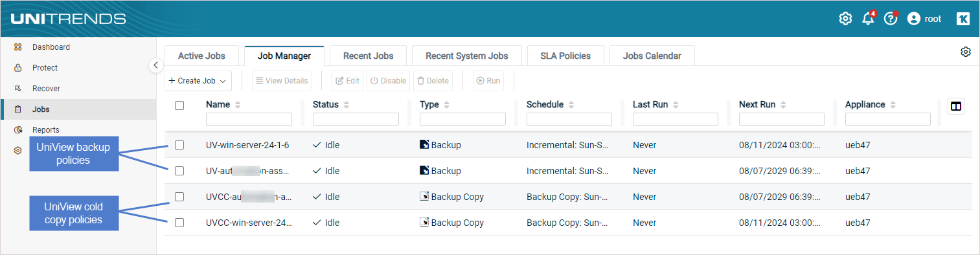Click the Kaseya K logo icon

(963, 19)
